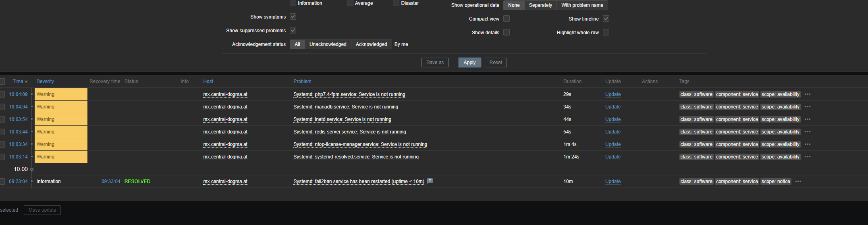Open problem menu for mariadb.service not running

[x=345, y=107]
